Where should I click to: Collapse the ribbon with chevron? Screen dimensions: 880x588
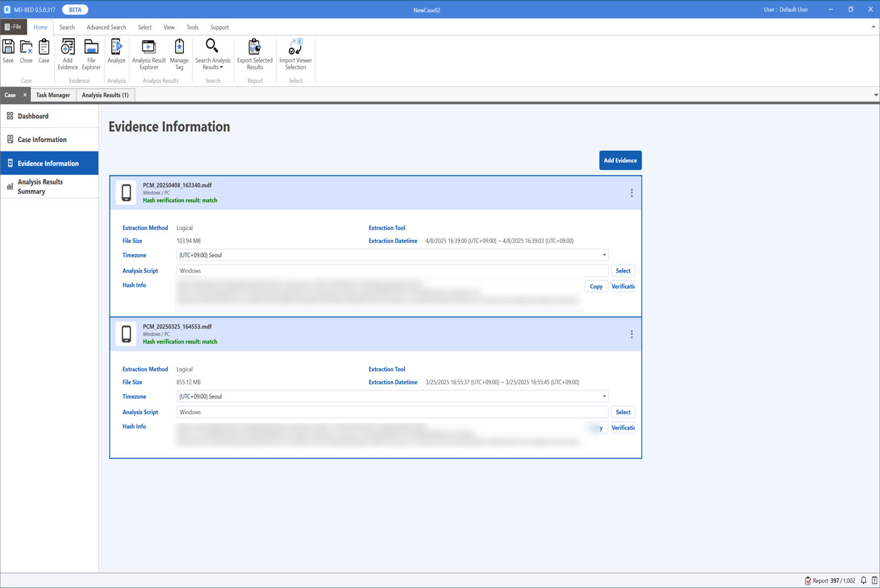(873, 27)
